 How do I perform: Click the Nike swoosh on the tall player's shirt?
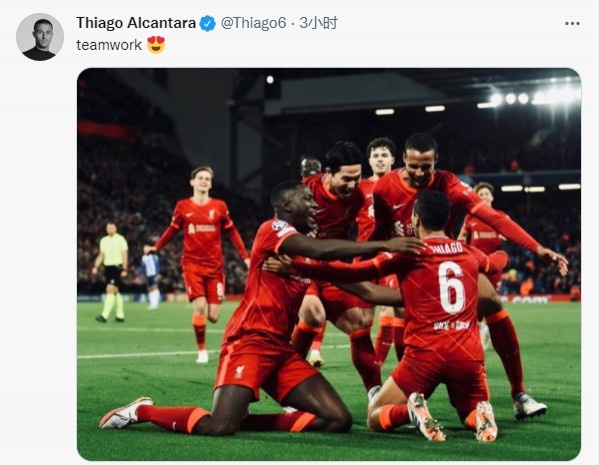pos(398,206)
